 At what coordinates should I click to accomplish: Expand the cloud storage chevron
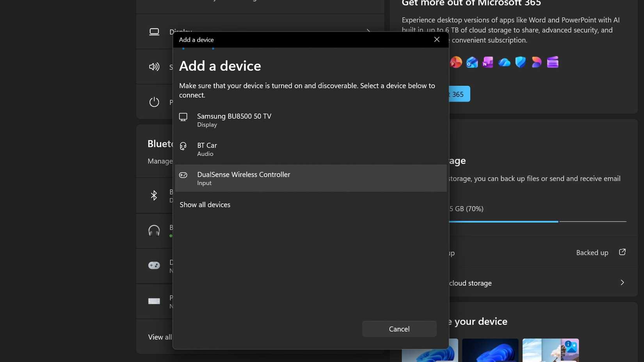pyautogui.click(x=622, y=282)
